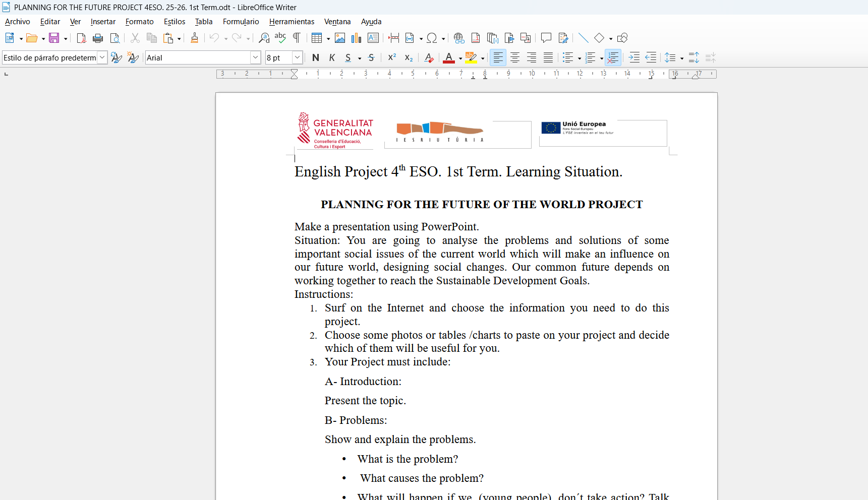This screenshot has width=868, height=500.
Task: Insert an image using the toolbar icon
Action: pos(340,38)
